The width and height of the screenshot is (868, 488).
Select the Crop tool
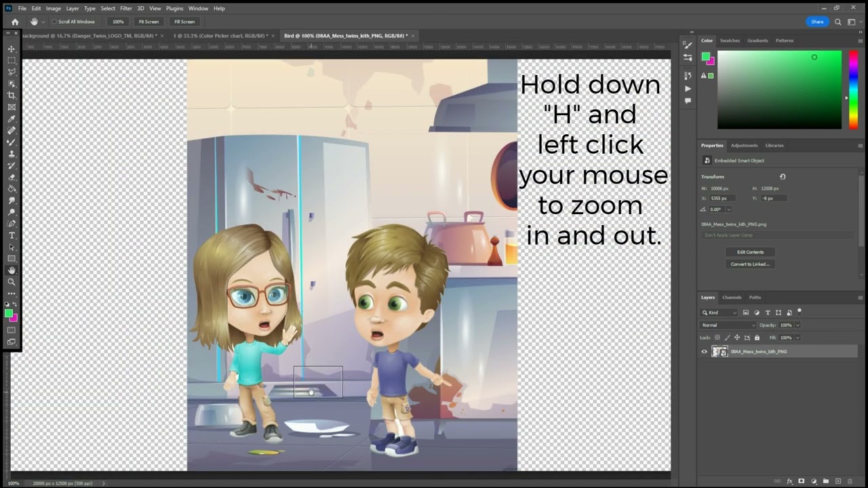point(12,96)
